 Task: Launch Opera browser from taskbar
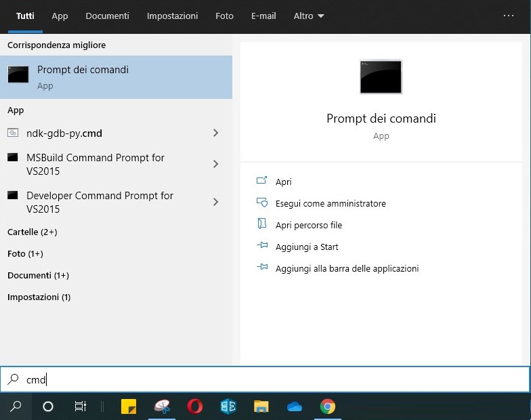(x=195, y=406)
